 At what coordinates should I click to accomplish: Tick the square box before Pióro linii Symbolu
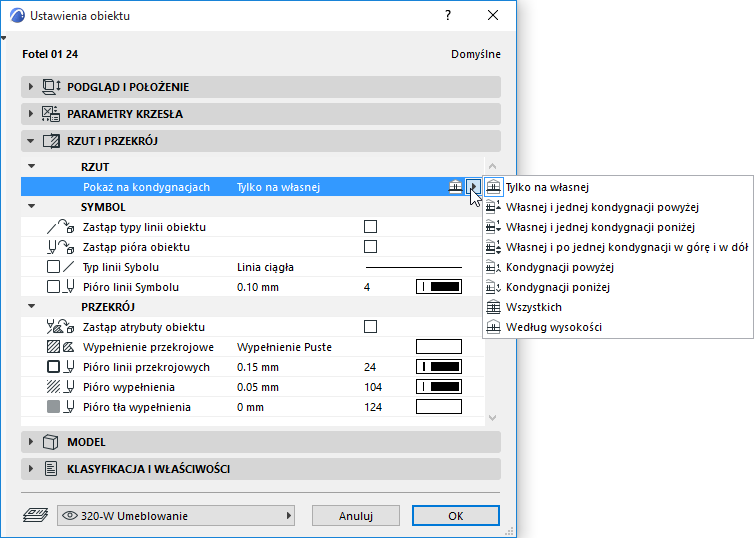click(53, 287)
